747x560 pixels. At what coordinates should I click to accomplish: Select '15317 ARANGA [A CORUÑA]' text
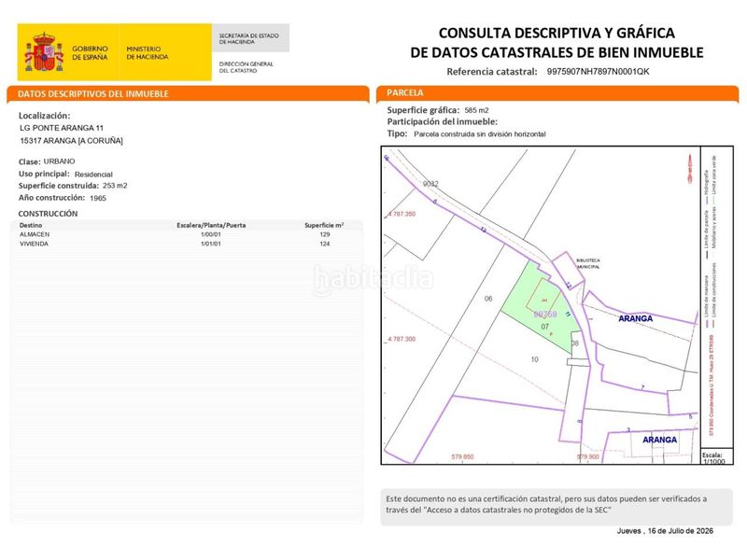tap(72, 141)
